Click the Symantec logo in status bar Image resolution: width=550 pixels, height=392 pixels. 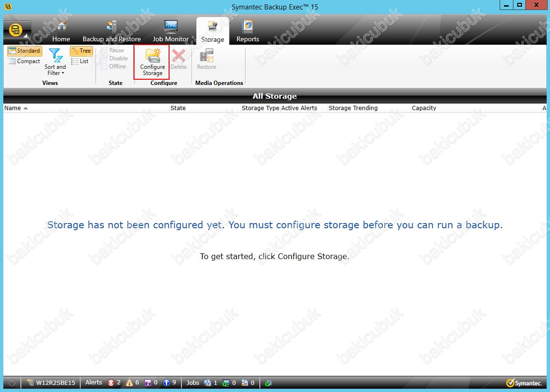(524, 383)
